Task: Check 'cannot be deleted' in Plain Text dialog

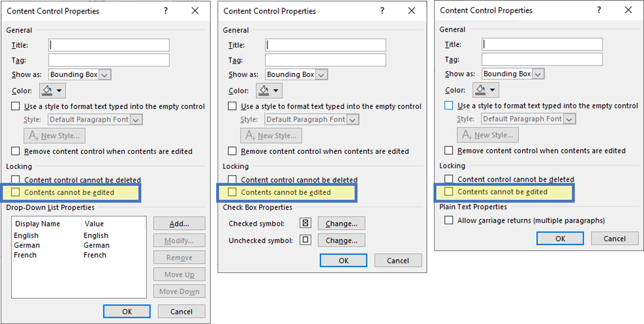Action: (449, 179)
